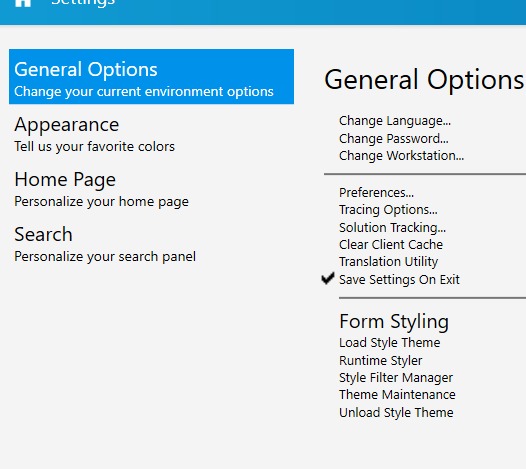The height and width of the screenshot is (469, 526).
Task: Click the Form Styling heading
Action: click(x=394, y=322)
